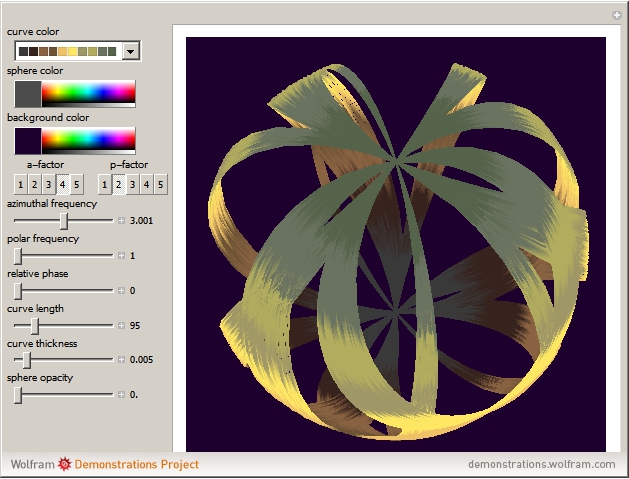Click the Wolfram red spikey logo
This screenshot has height=479, width=629.
click(x=64, y=464)
